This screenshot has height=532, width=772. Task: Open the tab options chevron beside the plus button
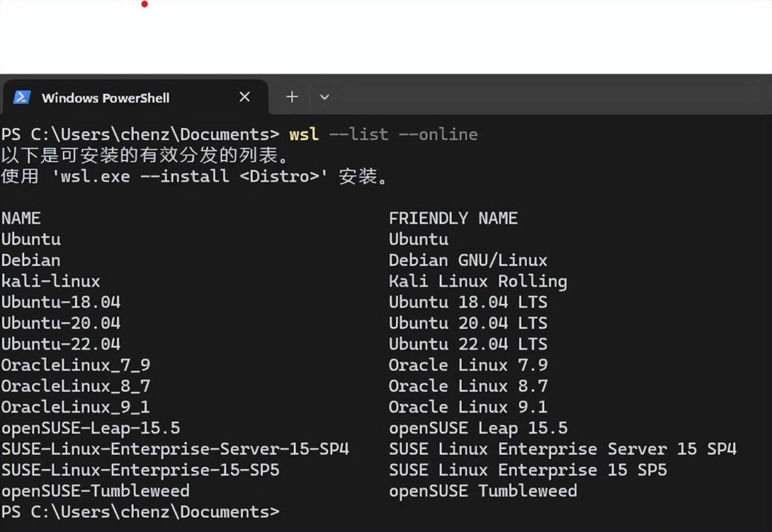(x=325, y=97)
